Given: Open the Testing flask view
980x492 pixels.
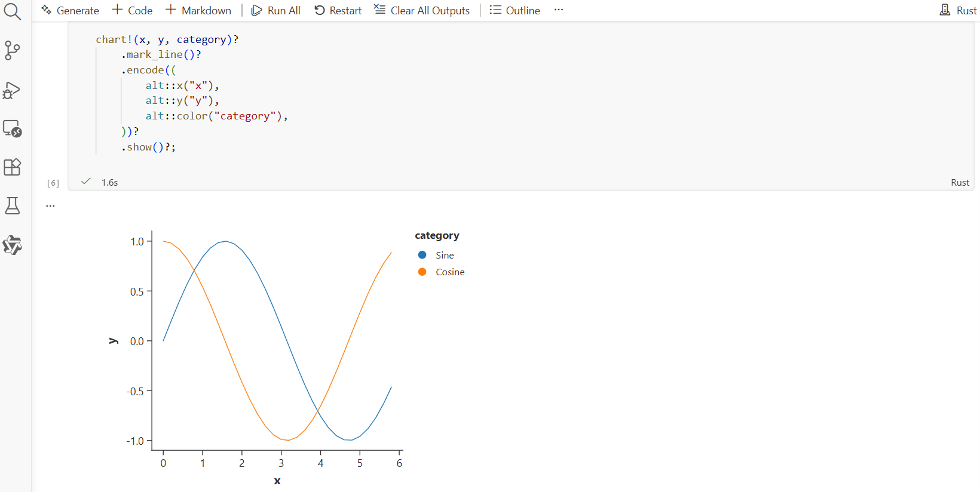Looking at the screenshot, I should point(13,206).
